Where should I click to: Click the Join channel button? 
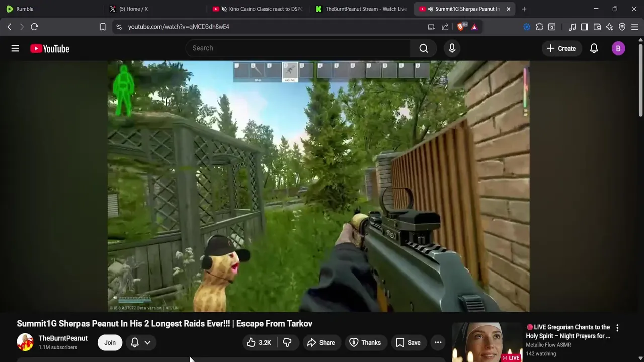(110, 343)
